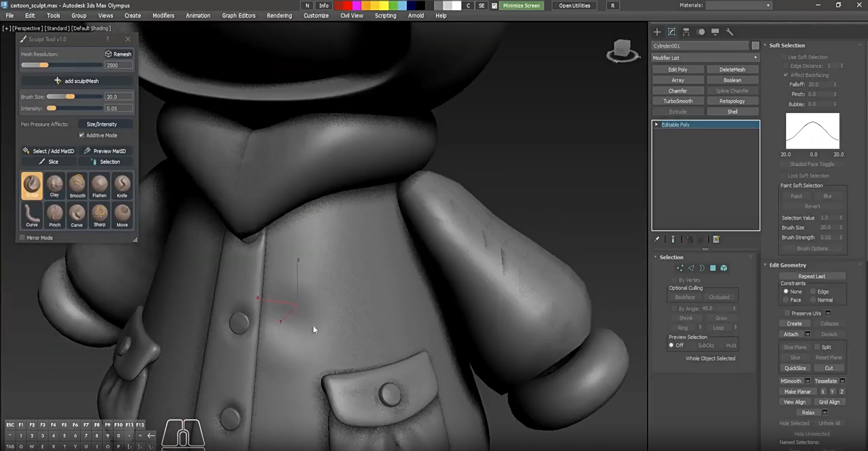Toggle Affect Backfacing checkbox
This screenshot has height=451, width=868.
(786, 75)
